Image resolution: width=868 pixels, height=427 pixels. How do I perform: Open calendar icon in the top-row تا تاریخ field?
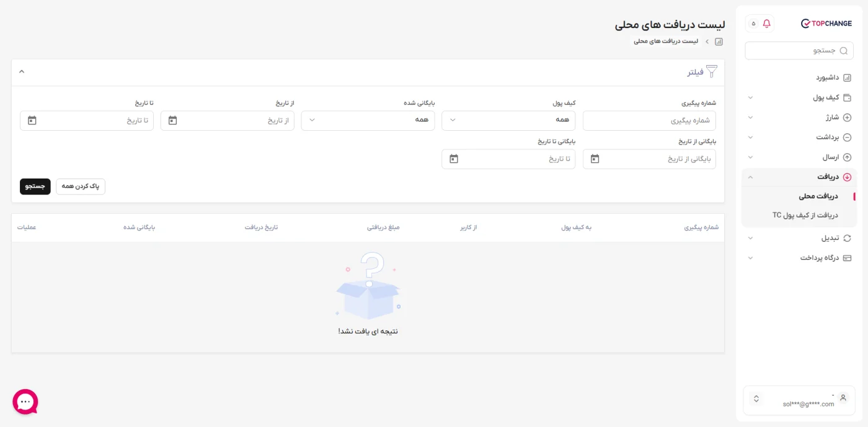click(32, 120)
